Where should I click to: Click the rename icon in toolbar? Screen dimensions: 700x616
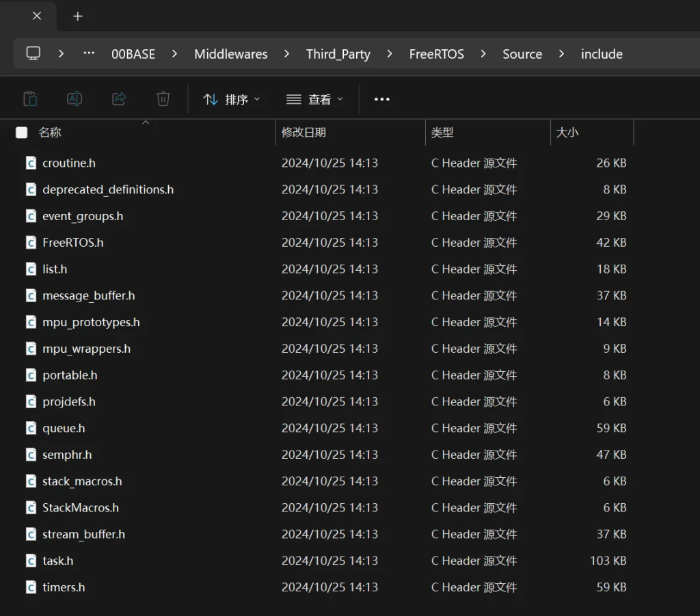(x=75, y=99)
